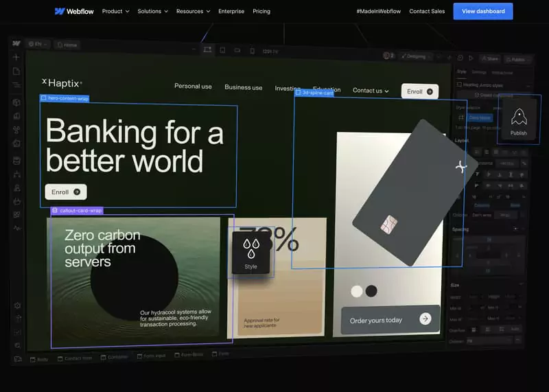This screenshot has width=549, height=392.
Task: Click the floating Publish rocket card
Action: 519,120
